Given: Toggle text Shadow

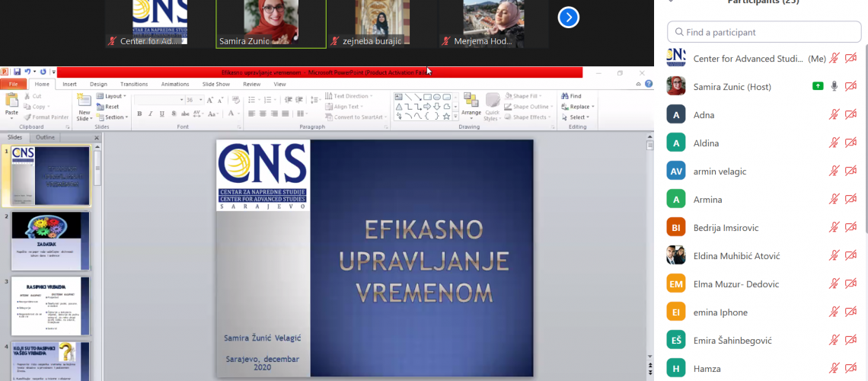Looking at the screenshot, I should tap(174, 114).
